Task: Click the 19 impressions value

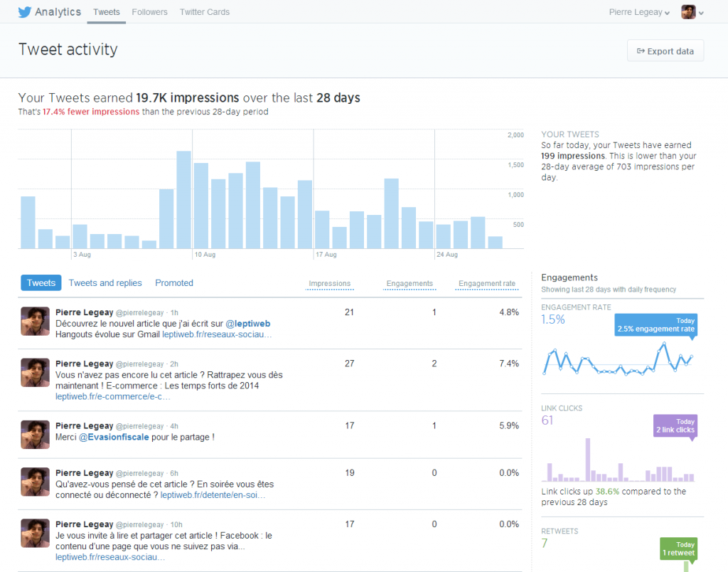Action: (x=350, y=472)
